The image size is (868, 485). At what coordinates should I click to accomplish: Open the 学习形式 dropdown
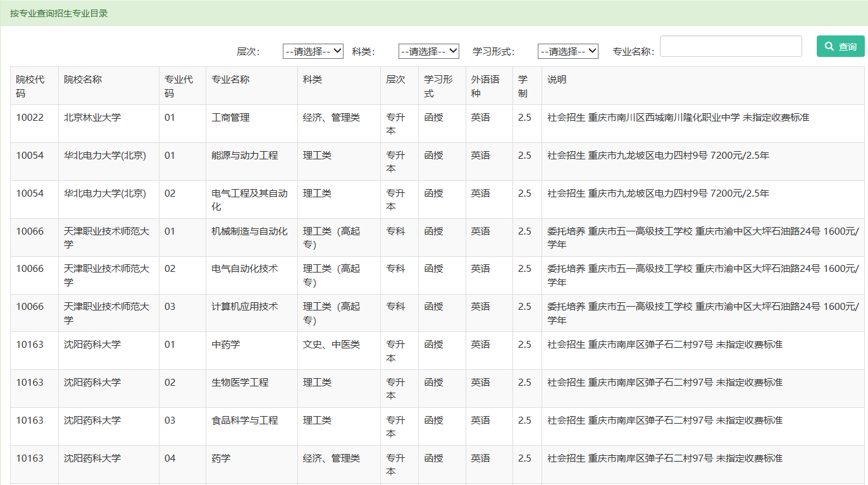tap(568, 51)
